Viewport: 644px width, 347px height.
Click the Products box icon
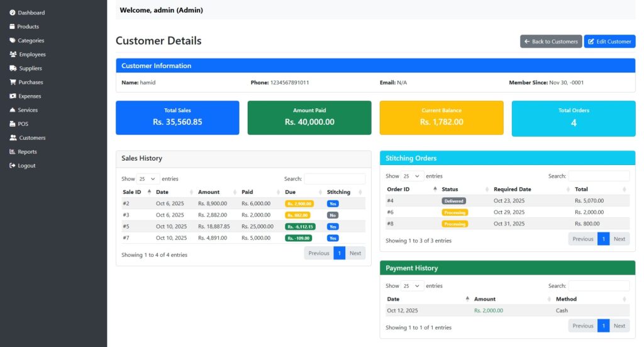[12, 26]
